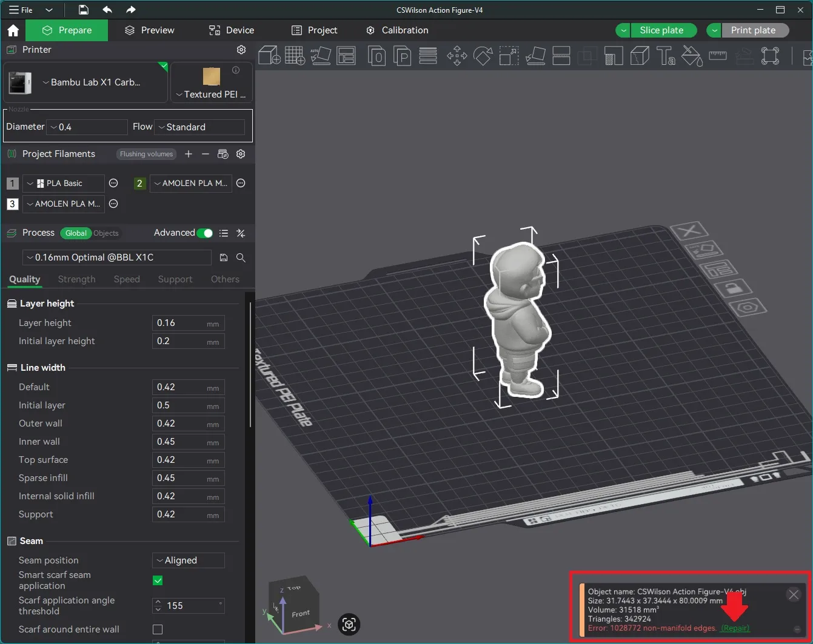The width and height of the screenshot is (813, 644).
Task: Open the Strength settings tab
Action: (76, 279)
